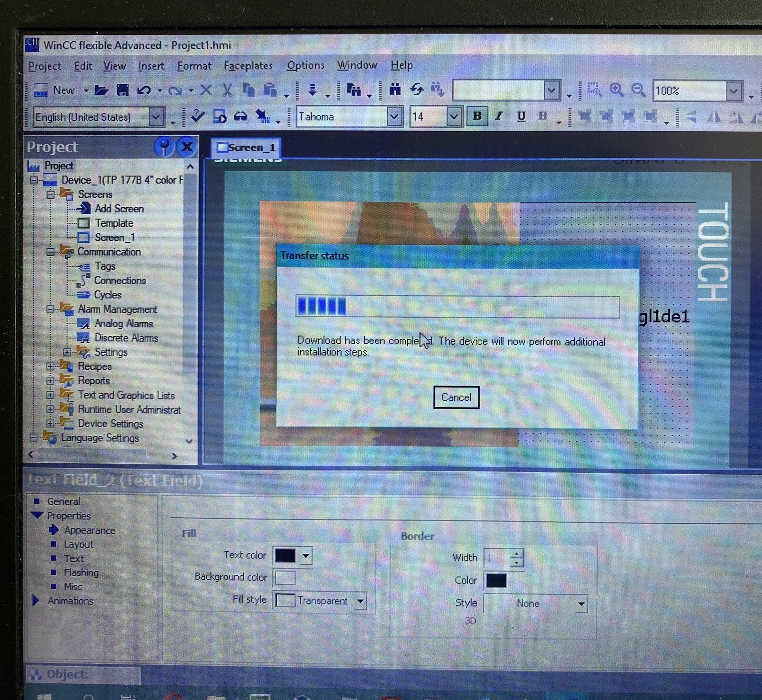The image size is (762, 700).
Task: Open the Options menu
Action: pos(305,65)
